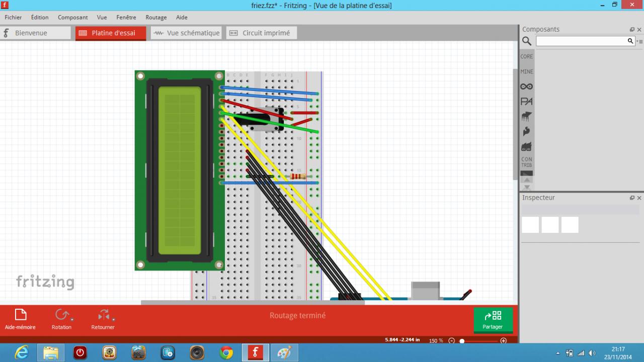This screenshot has height=362, width=644.
Task: Click the canvas vertical scrollbar
Action: pos(515,124)
